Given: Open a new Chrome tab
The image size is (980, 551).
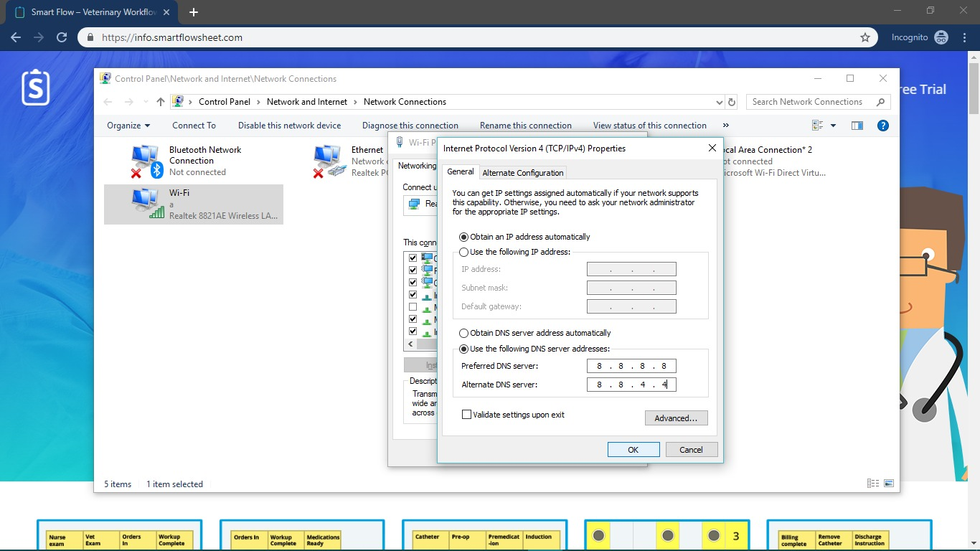Looking at the screenshot, I should pos(193,12).
